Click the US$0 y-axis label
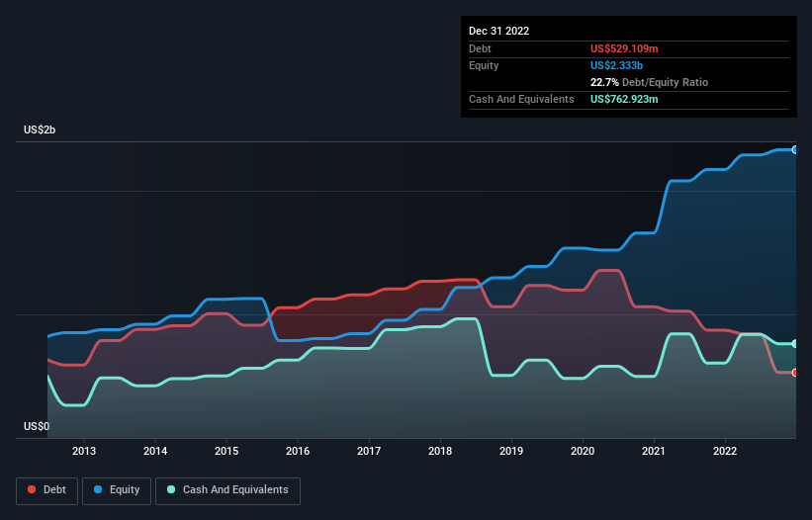Screen dimensions: 812x520 (37, 426)
